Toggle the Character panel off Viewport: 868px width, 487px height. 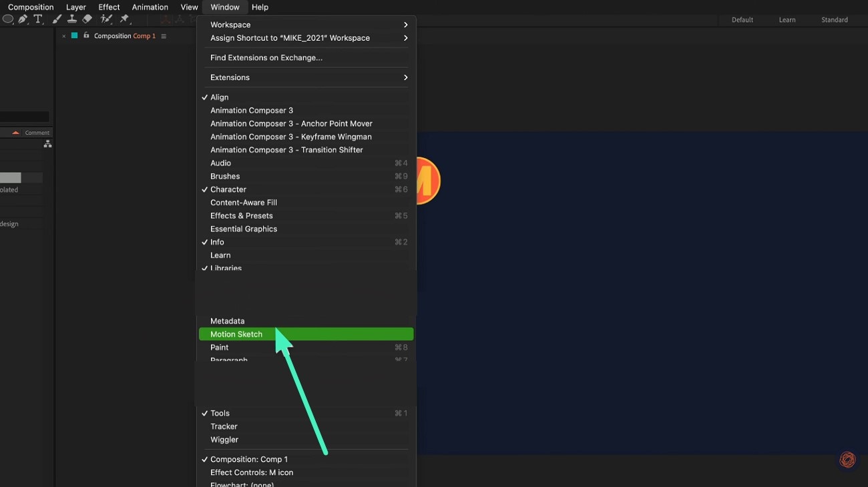click(x=228, y=189)
